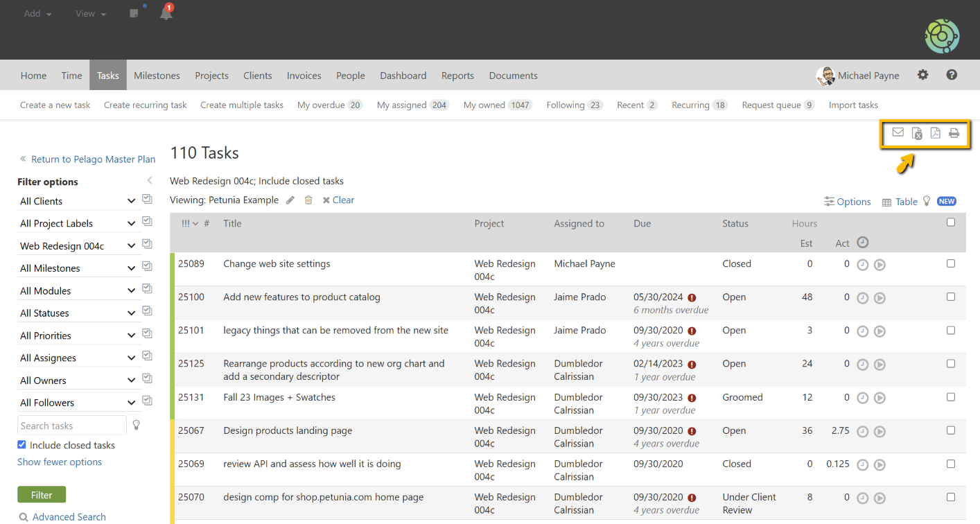Export the task list as PDF
Screen dimensions: 980x524
coord(935,132)
